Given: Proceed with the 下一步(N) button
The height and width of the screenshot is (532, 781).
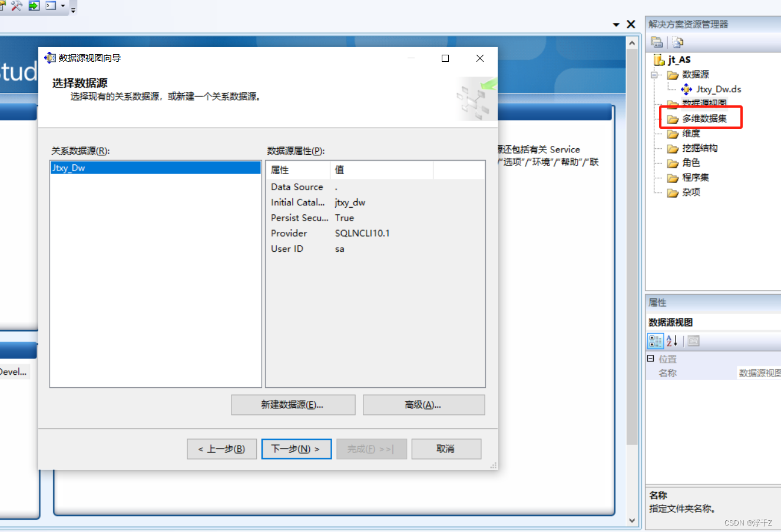Looking at the screenshot, I should 296,449.
